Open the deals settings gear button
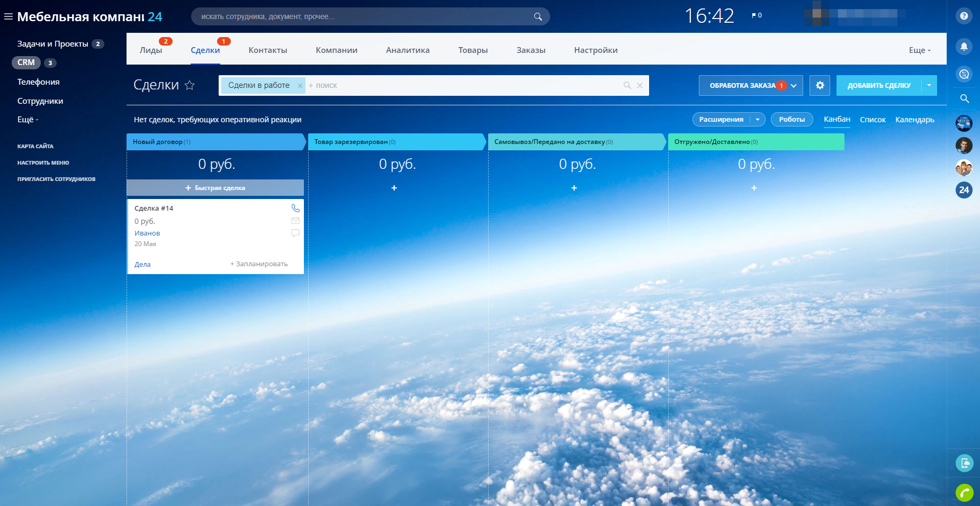Image resolution: width=980 pixels, height=506 pixels. tap(820, 85)
